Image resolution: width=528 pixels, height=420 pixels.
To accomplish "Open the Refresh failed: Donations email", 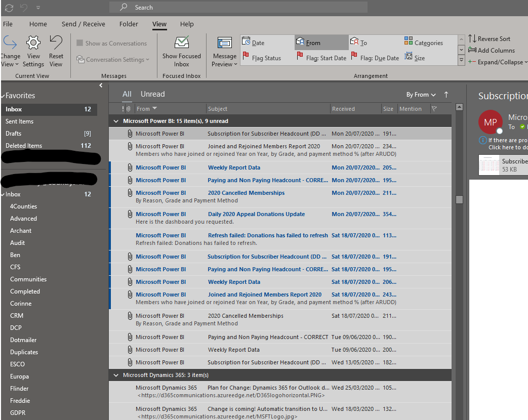I will point(280,239).
